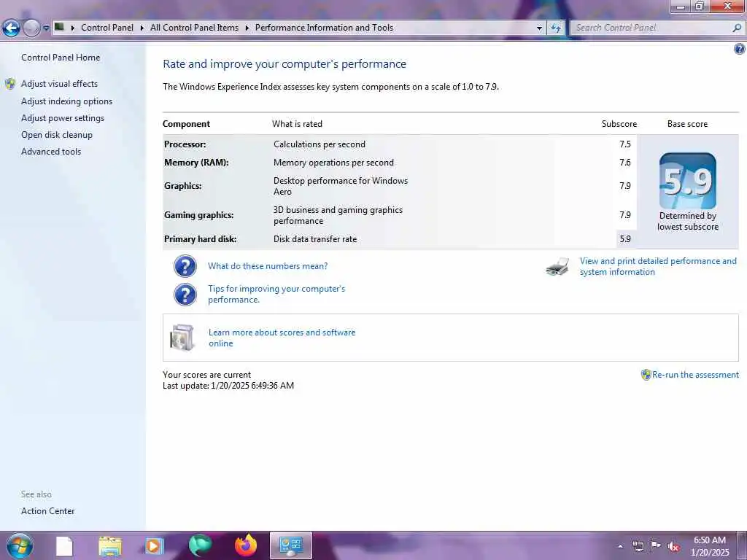Select the Primary hard disk subscore 5.9
Image resolution: width=747 pixels, height=560 pixels.
point(625,239)
